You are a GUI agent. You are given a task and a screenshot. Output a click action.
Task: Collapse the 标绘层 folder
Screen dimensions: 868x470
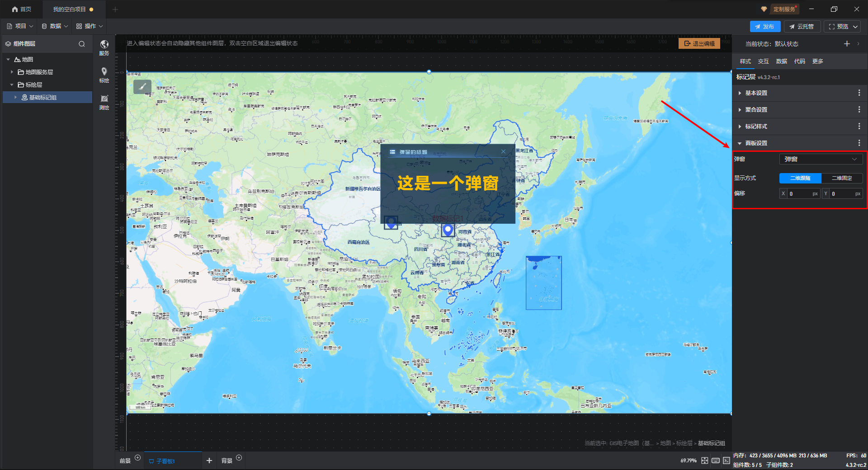[x=12, y=85]
